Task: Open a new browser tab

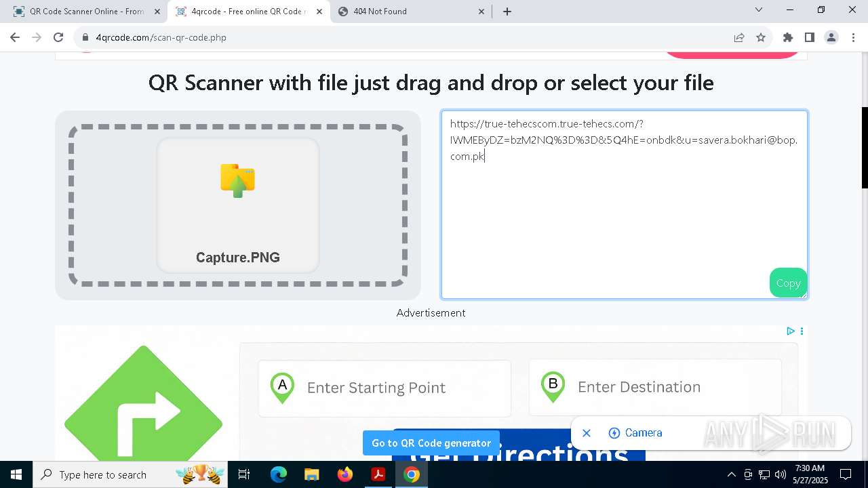Action: click(507, 12)
